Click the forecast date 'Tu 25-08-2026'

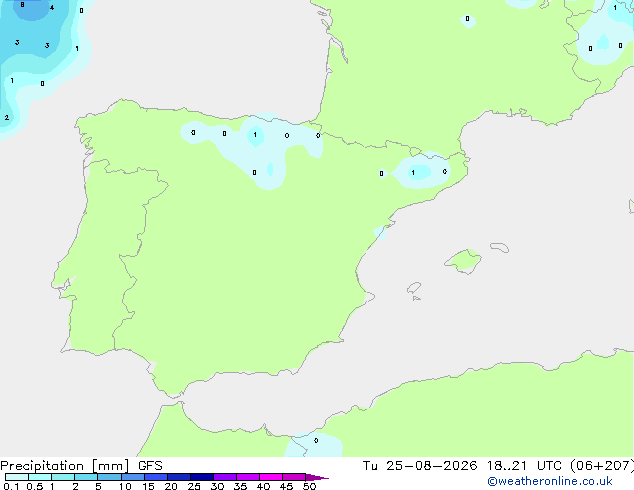pos(420,466)
